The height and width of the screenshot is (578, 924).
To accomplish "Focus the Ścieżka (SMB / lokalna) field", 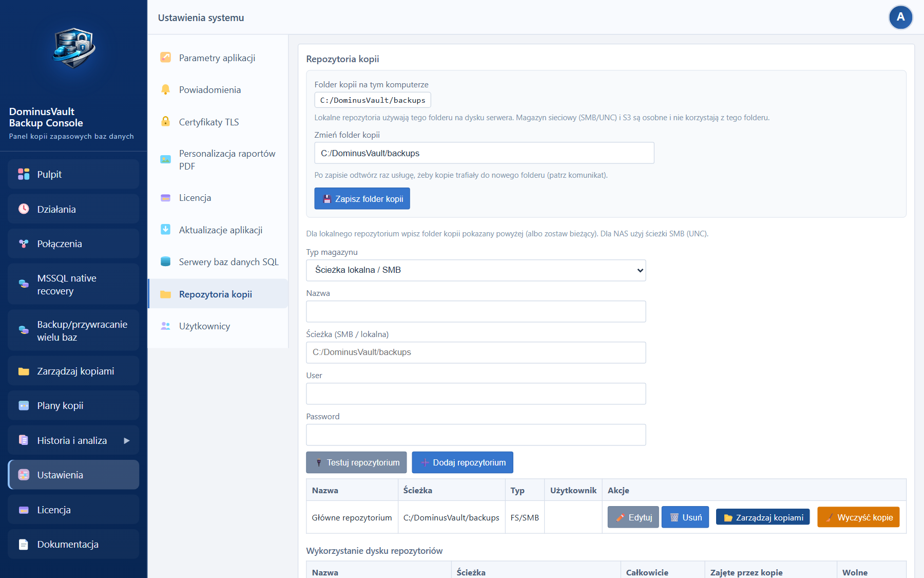I will [476, 352].
